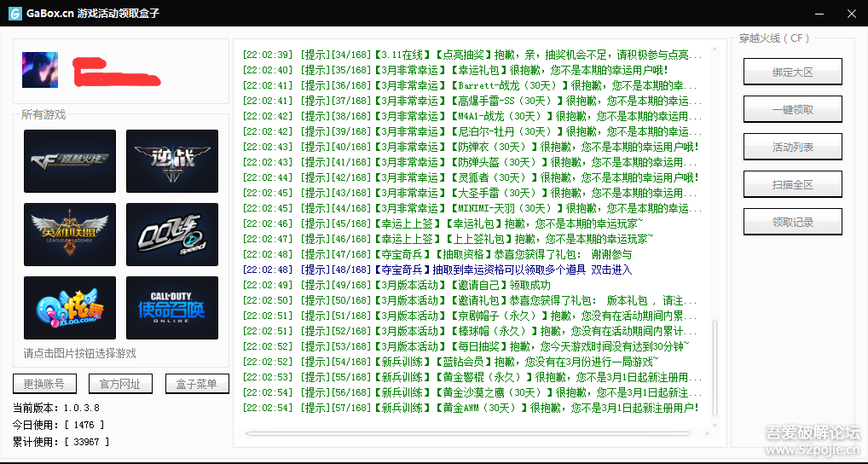Select log line [53/168] 每日抽奖
The width and height of the screenshot is (868, 464).
(466, 346)
